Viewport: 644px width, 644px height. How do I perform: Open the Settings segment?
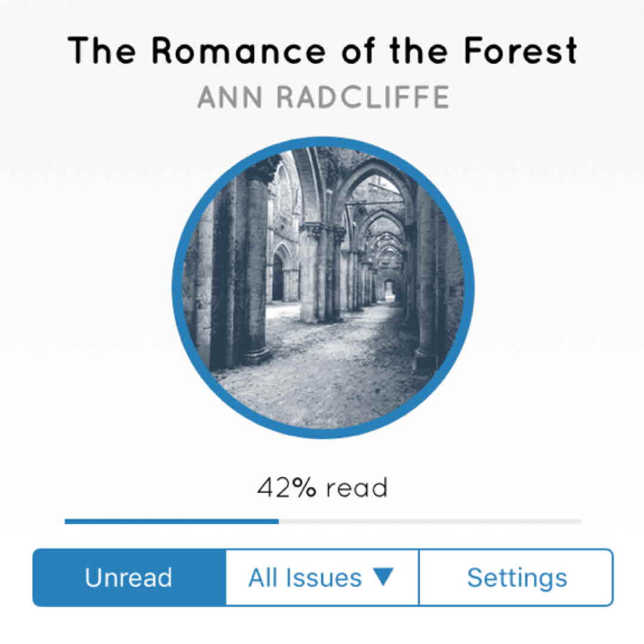(x=516, y=577)
